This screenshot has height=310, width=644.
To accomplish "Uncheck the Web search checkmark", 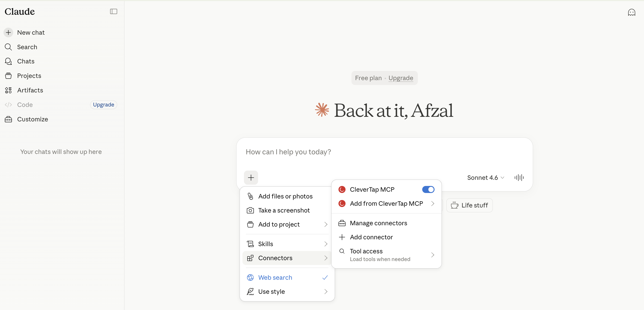I will pyautogui.click(x=325, y=278).
